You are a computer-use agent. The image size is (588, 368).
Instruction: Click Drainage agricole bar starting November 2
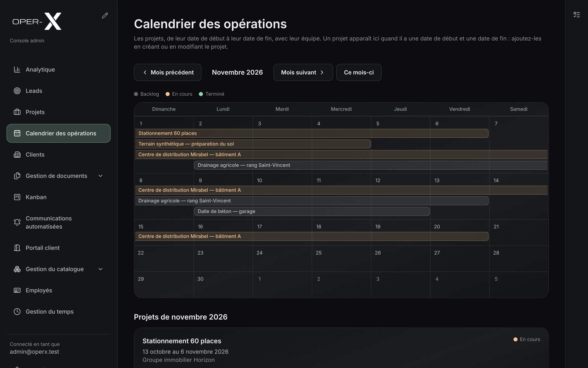(x=371, y=165)
